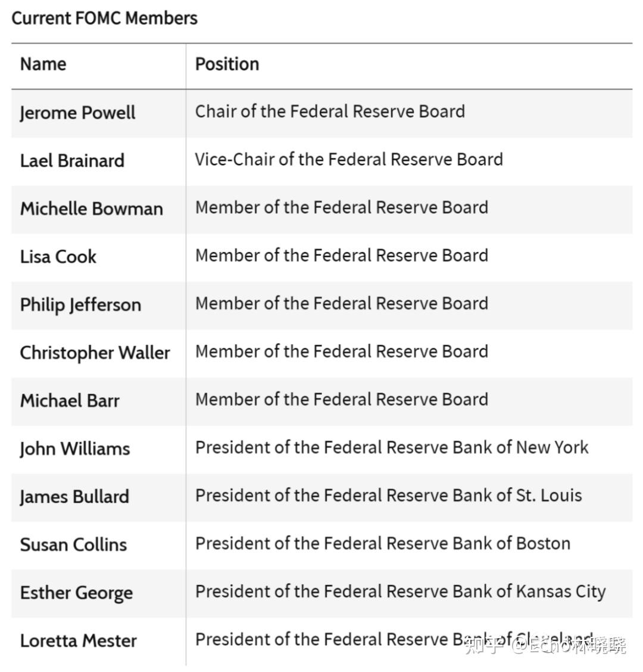The width and height of the screenshot is (643, 672).
Task: Click the Lisa Cook name cell
Action: point(58,257)
